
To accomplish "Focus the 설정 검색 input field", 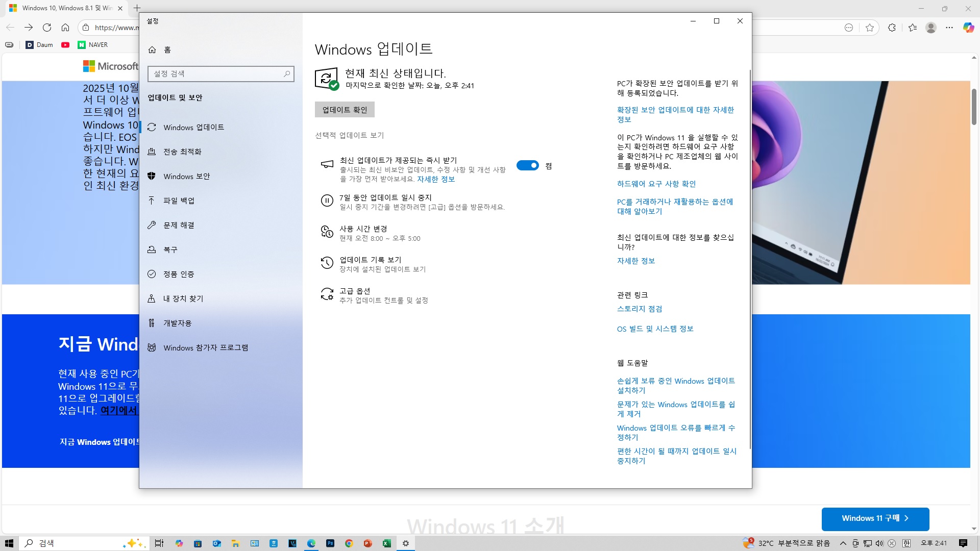I will click(x=221, y=73).
